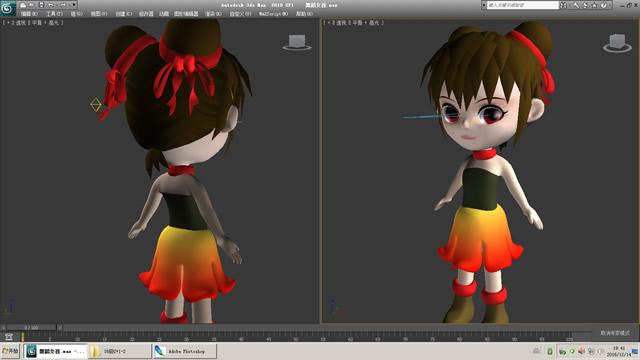640x360 pixels.
Task: Click the Subscription Center key icon
Action: pos(576,5)
